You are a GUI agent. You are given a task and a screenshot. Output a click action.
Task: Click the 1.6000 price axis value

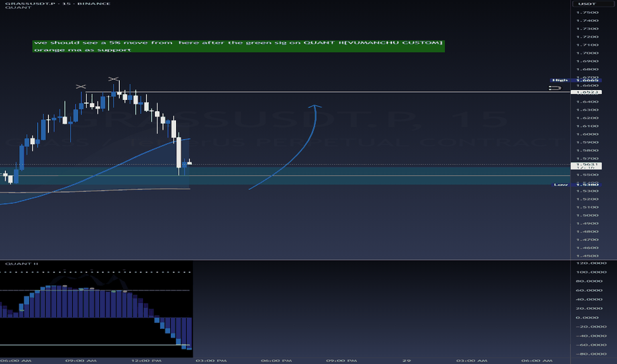coord(587,134)
